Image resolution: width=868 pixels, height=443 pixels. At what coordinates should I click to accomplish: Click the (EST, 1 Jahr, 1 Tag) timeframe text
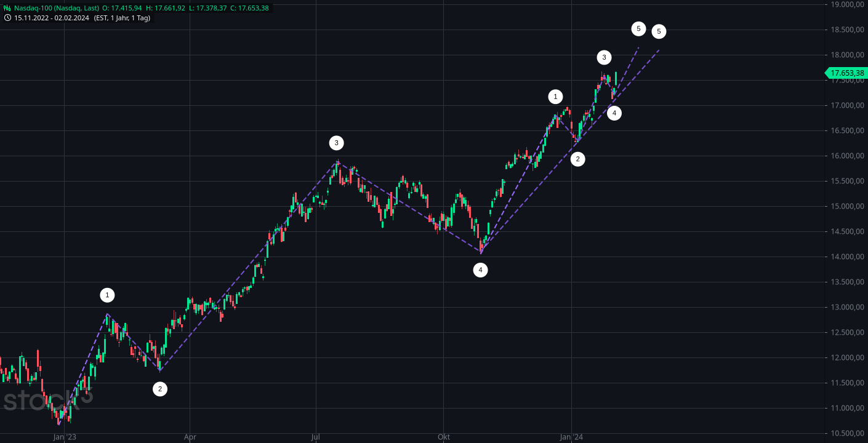click(x=122, y=18)
